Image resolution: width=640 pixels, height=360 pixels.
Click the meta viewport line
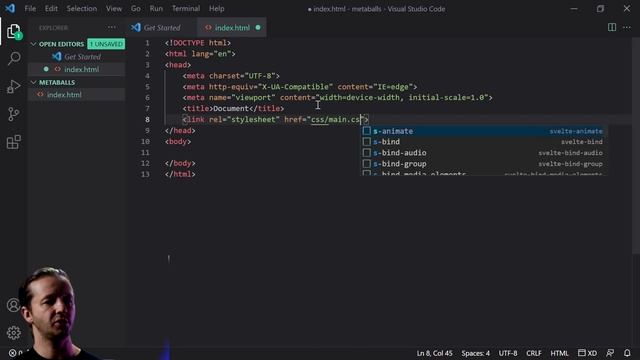(x=338, y=98)
